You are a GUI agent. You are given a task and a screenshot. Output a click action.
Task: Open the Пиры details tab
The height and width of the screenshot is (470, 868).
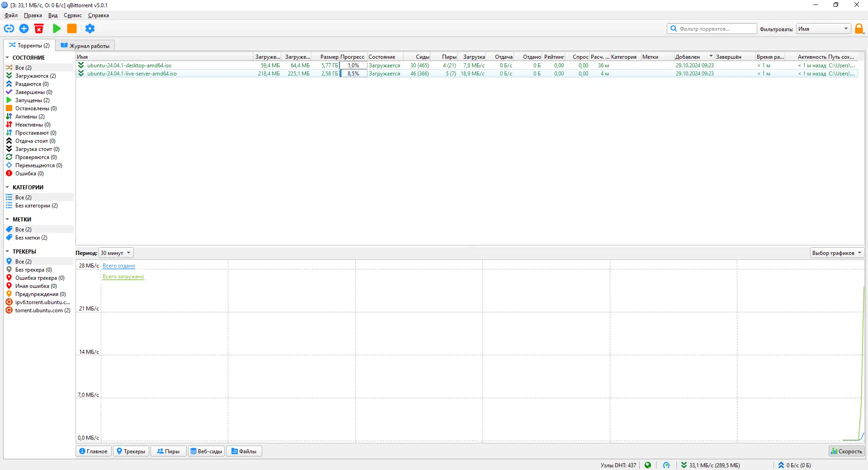tap(168, 451)
